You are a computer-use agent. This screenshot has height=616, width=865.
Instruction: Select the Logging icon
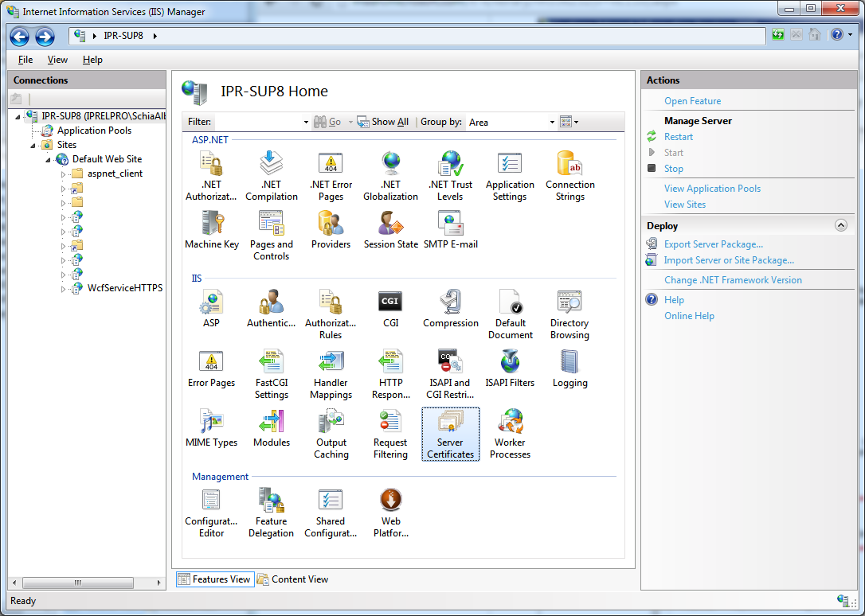[569, 368]
